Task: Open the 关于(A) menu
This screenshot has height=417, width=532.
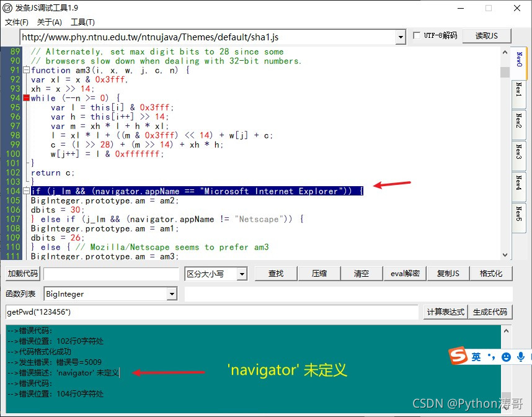Action: pos(49,22)
